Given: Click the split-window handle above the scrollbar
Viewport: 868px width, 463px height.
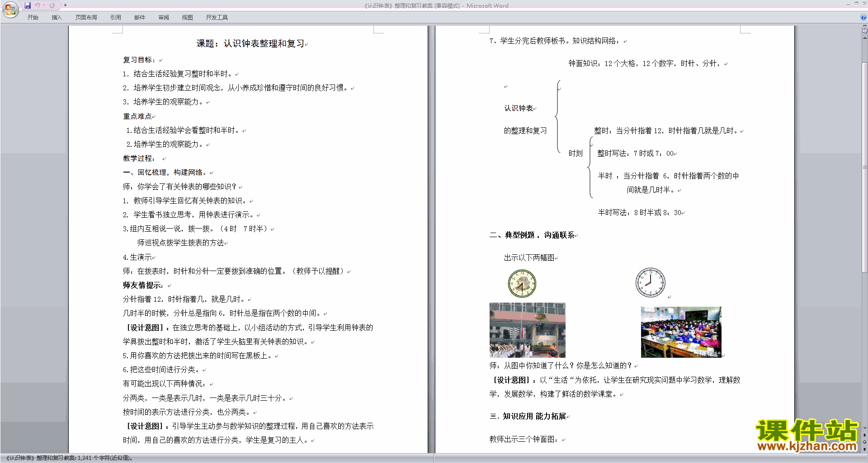Looking at the screenshot, I should coord(864,26).
